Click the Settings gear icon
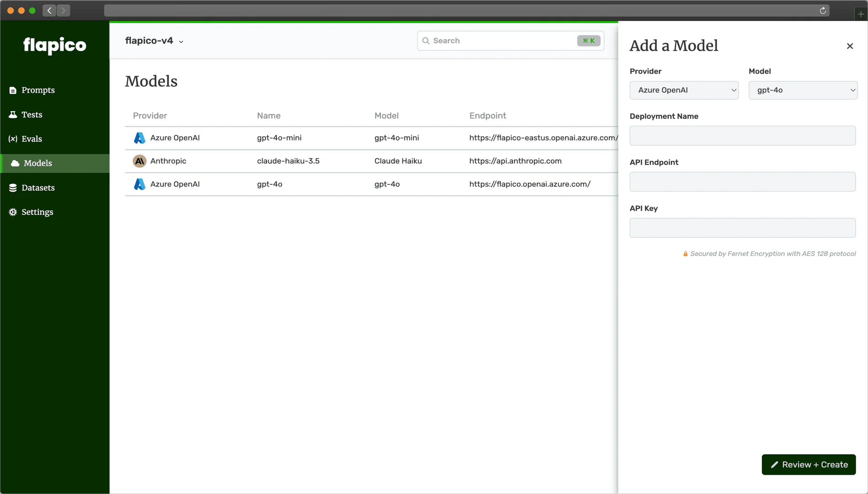Viewport: 868px width, 494px height. point(13,212)
